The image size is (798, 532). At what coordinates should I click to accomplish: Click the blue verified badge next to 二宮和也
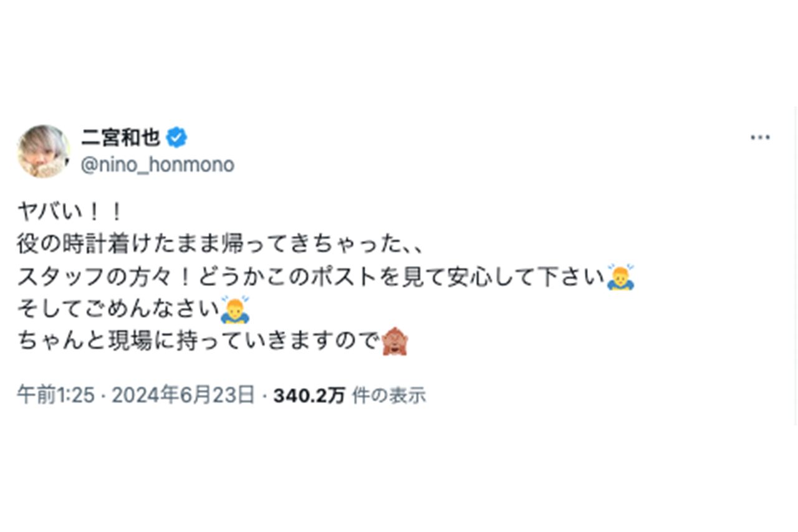pos(178,137)
